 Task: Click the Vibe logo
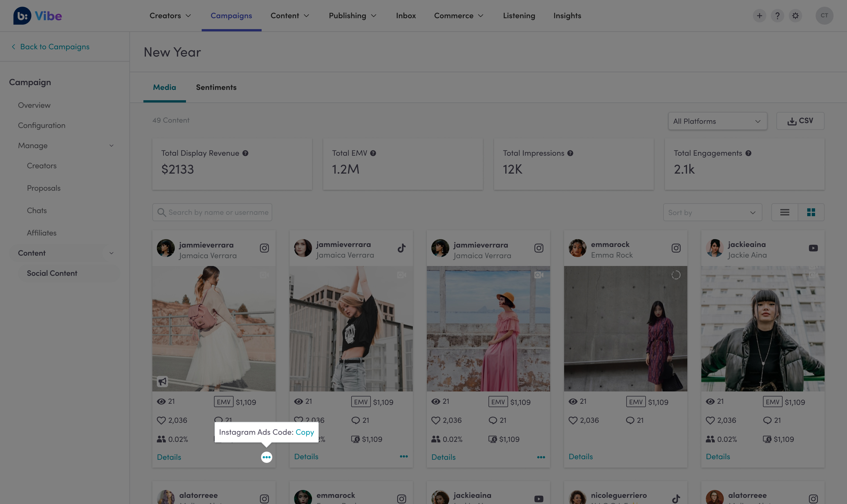point(37,16)
